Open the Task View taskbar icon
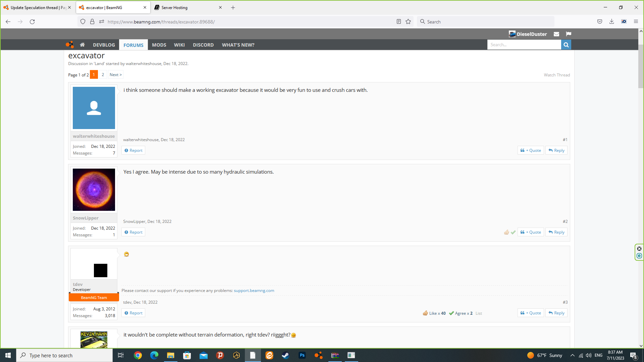Screen dimensions: 644x362 click(x=121, y=355)
